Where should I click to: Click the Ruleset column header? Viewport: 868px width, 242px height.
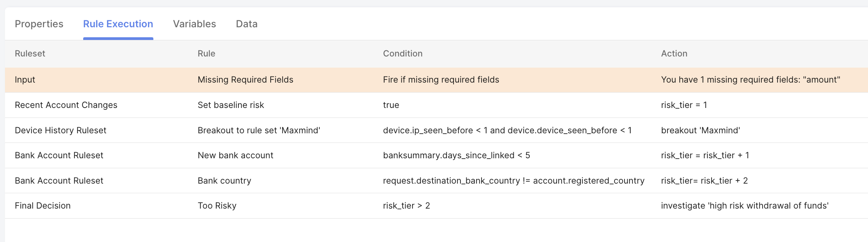(x=30, y=53)
